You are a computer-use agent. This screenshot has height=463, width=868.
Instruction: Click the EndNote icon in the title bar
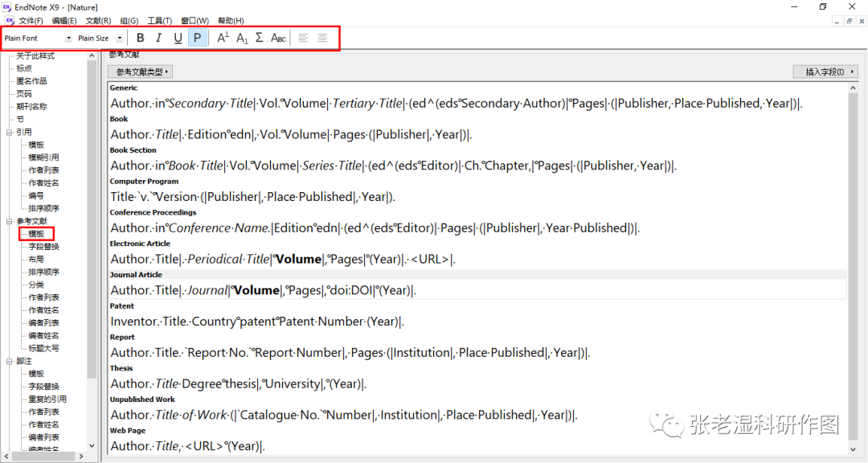(x=8, y=7)
